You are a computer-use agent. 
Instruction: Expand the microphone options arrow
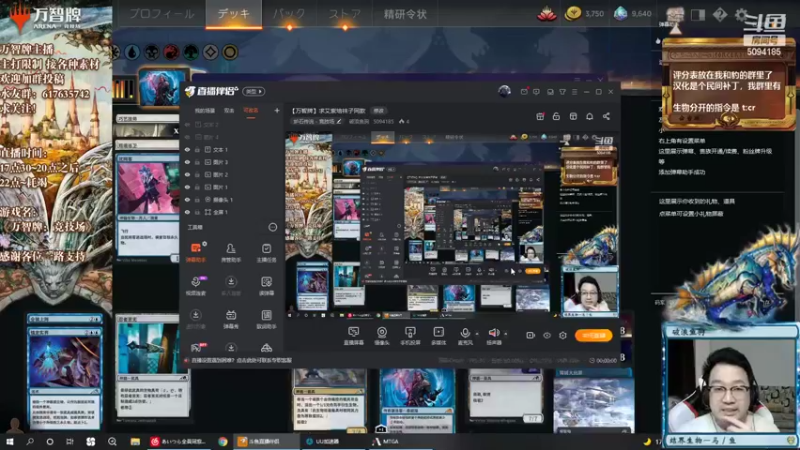[x=477, y=334]
